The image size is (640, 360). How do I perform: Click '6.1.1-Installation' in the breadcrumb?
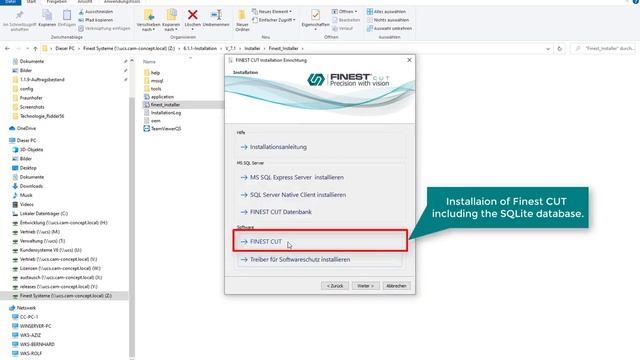200,49
